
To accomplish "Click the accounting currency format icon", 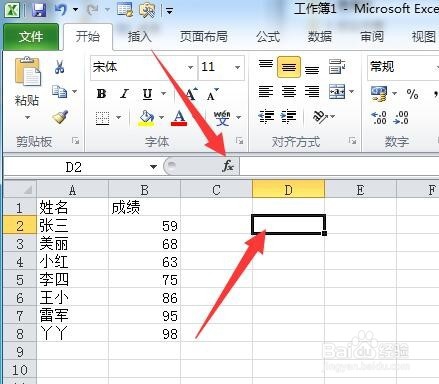I will pyautogui.click(x=379, y=94).
